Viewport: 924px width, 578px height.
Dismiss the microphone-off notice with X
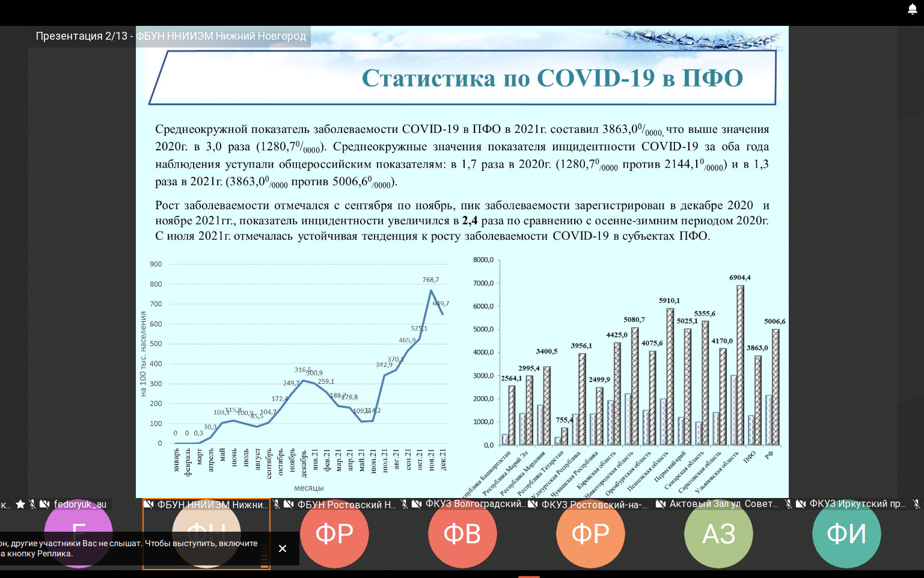click(283, 549)
